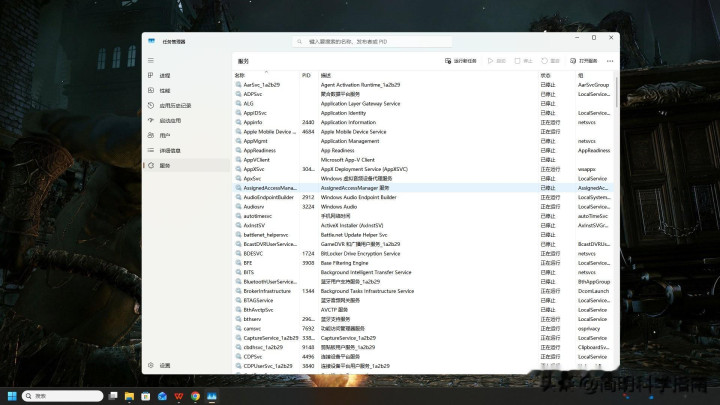The height and width of the screenshot is (405, 720).
Task: Switch to the 用户 (Users) page
Action: 164,136
